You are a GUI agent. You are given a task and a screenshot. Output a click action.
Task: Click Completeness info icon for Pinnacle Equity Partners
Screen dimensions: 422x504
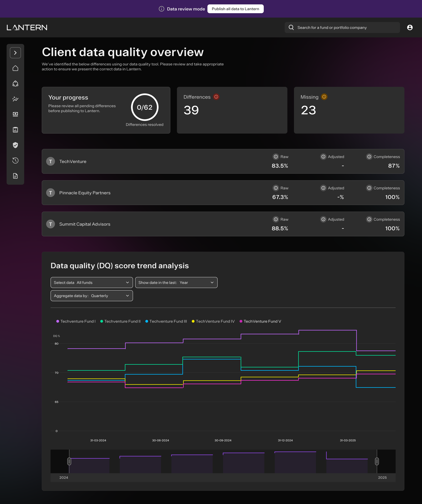coord(369,188)
